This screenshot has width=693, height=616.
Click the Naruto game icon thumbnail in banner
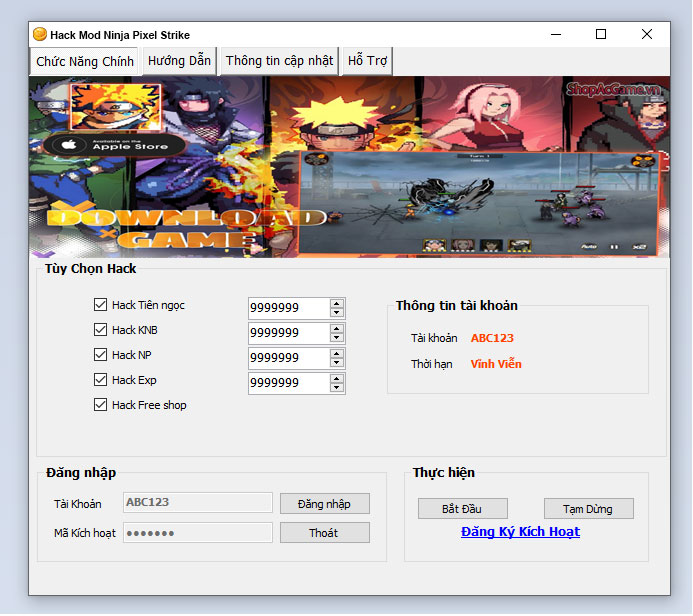point(115,107)
